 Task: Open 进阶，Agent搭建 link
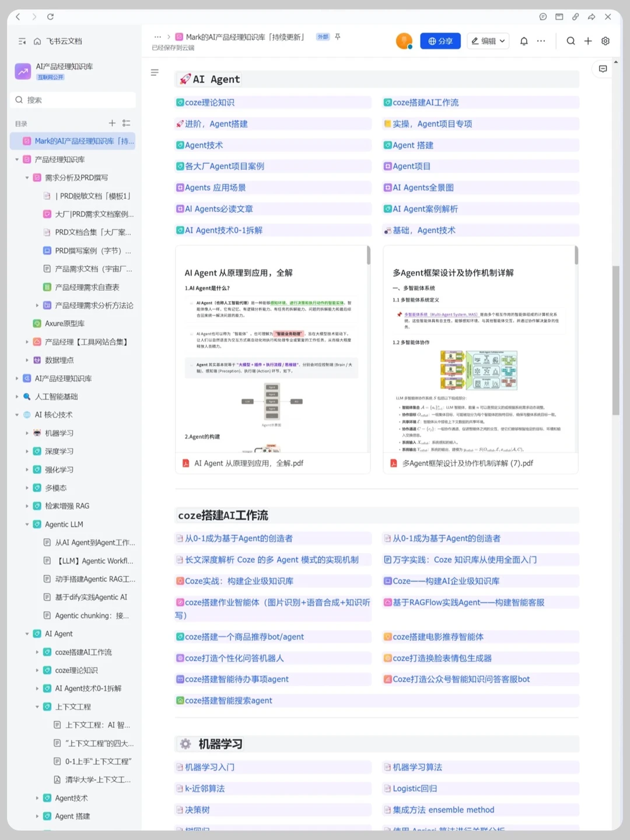point(216,124)
